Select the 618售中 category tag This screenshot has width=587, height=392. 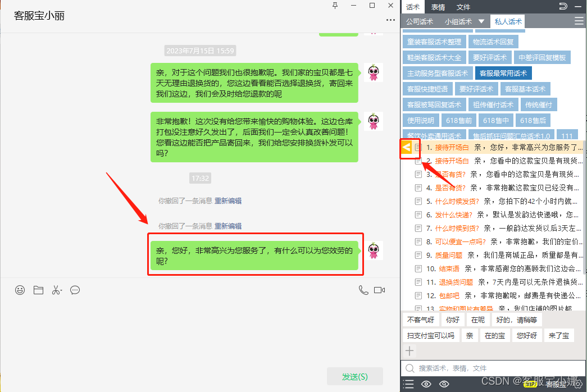pyautogui.click(x=495, y=121)
